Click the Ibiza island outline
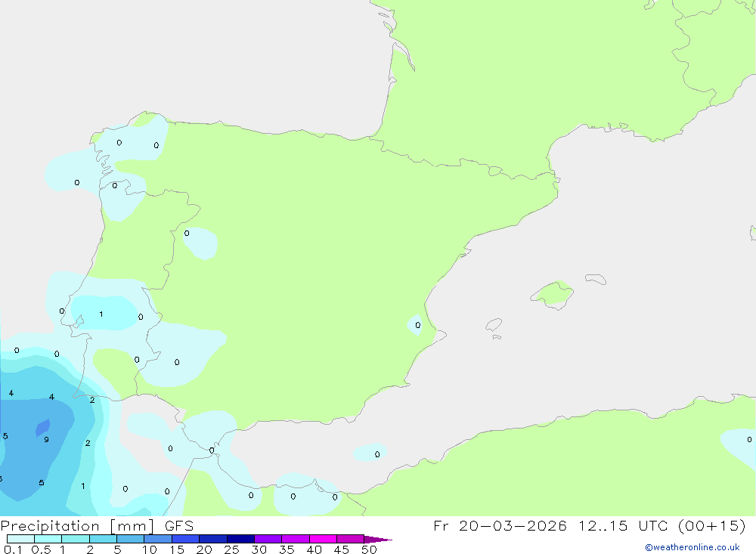 [493, 325]
